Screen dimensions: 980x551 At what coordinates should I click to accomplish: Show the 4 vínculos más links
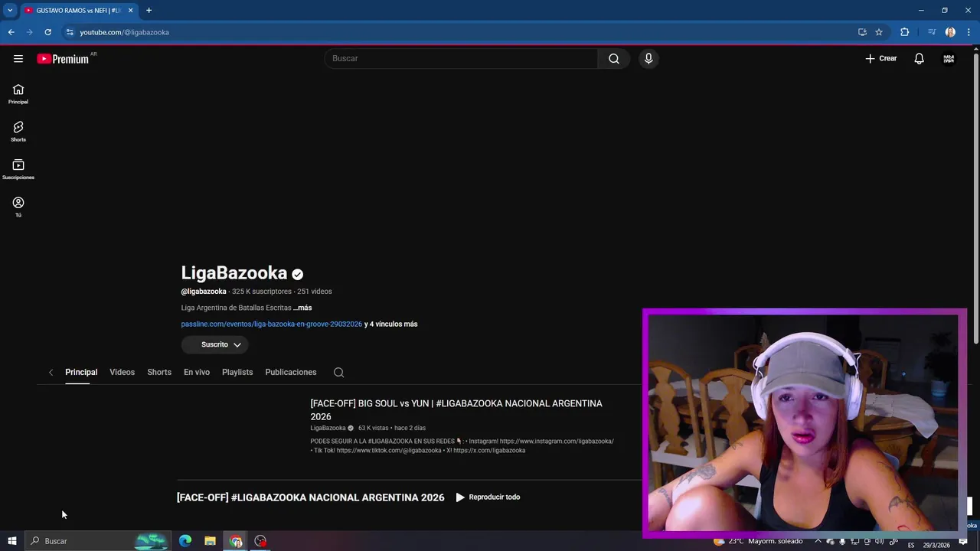click(391, 324)
